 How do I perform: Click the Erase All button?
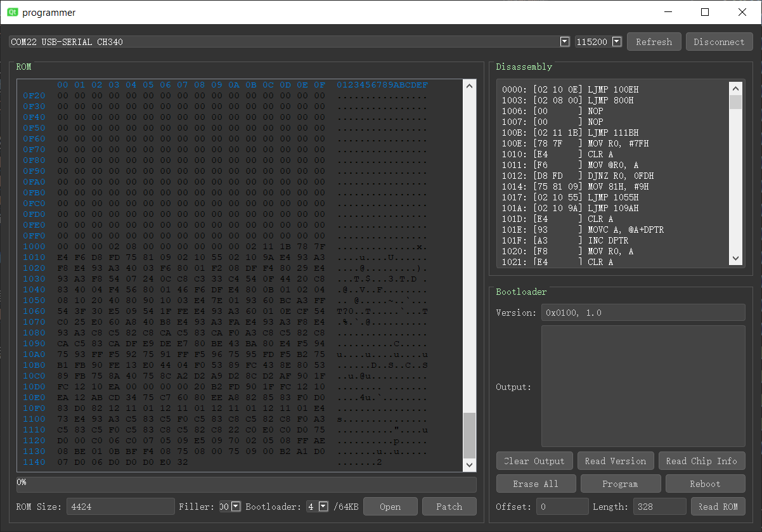tap(536, 484)
